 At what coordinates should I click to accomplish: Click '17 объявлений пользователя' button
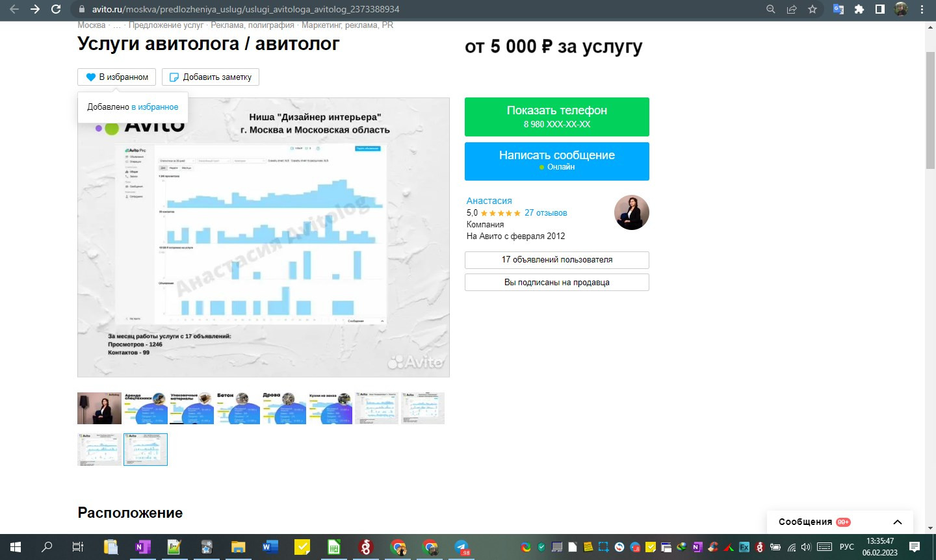[x=557, y=260]
